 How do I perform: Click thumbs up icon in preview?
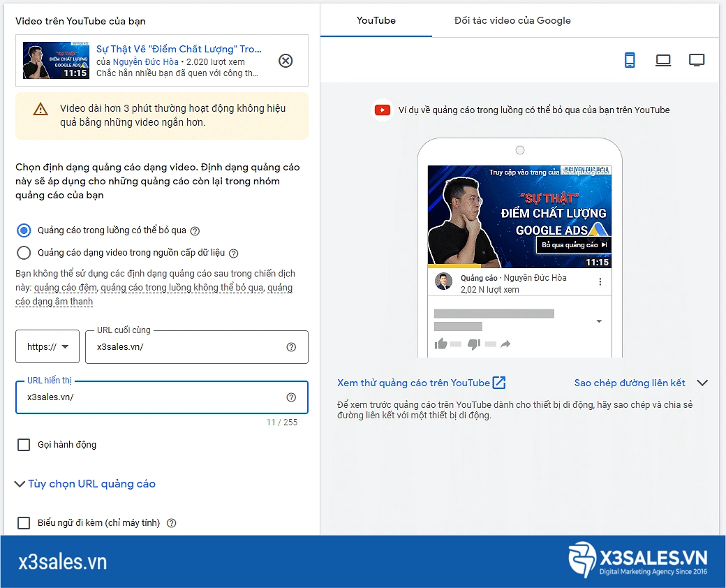coord(440,344)
